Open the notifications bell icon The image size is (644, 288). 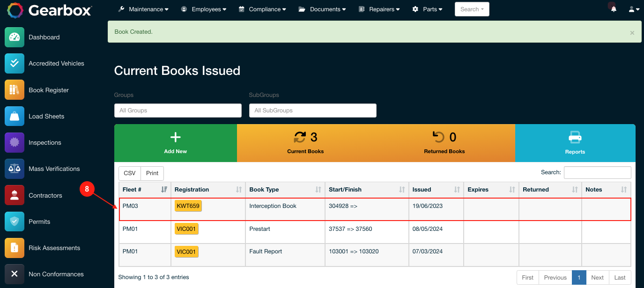[x=614, y=9]
